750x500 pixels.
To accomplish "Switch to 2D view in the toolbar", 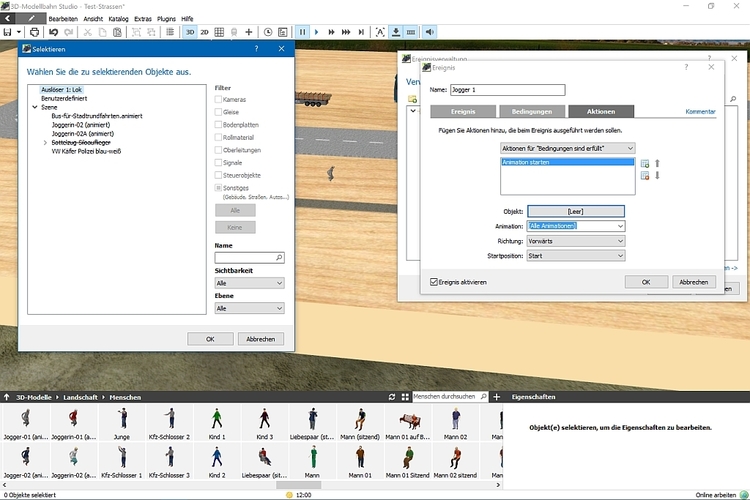I will (205, 32).
